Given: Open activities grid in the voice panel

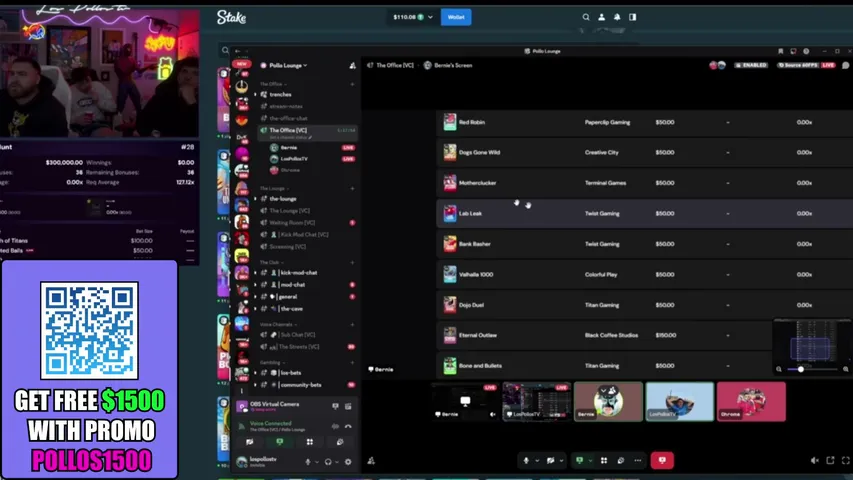Looking at the screenshot, I should tap(310, 442).
